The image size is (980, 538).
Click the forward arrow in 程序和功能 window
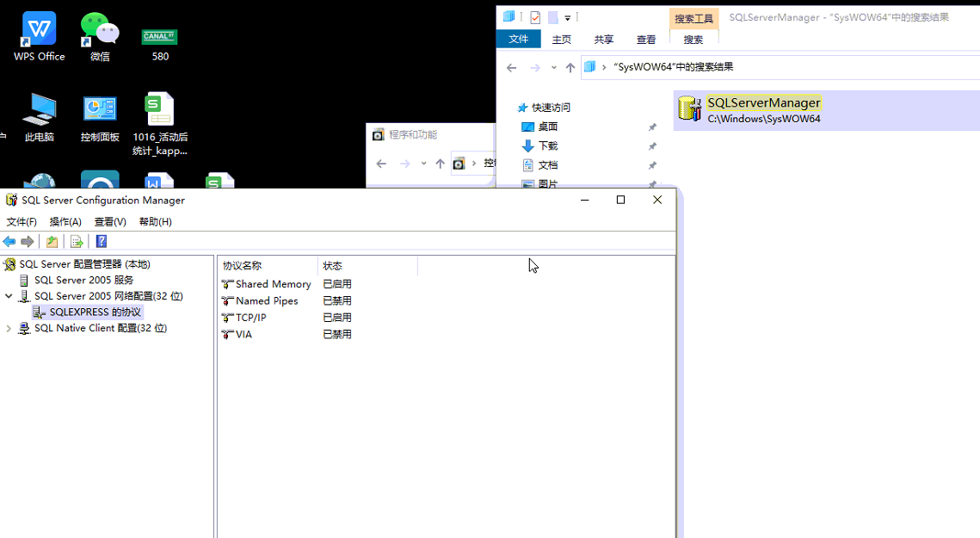click(405, 164)
